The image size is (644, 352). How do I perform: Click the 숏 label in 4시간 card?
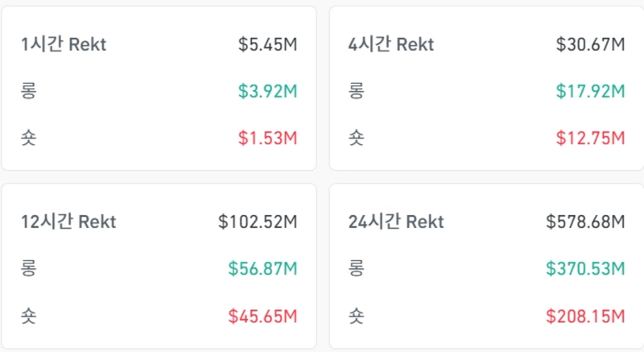[356, 138]
